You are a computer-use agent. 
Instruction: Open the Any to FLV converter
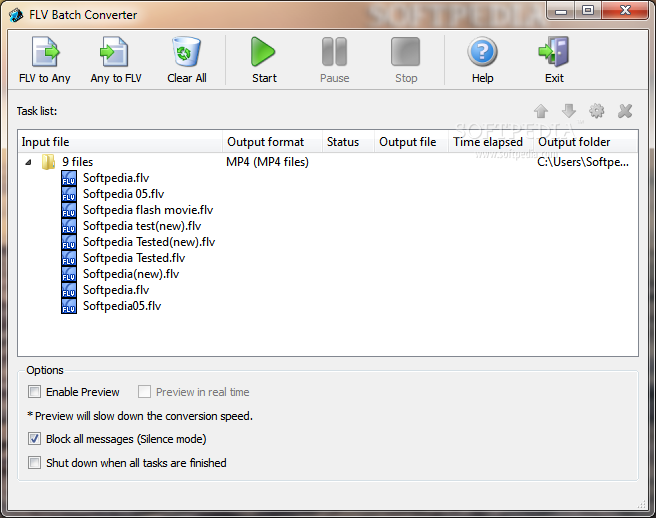[116, 60]
